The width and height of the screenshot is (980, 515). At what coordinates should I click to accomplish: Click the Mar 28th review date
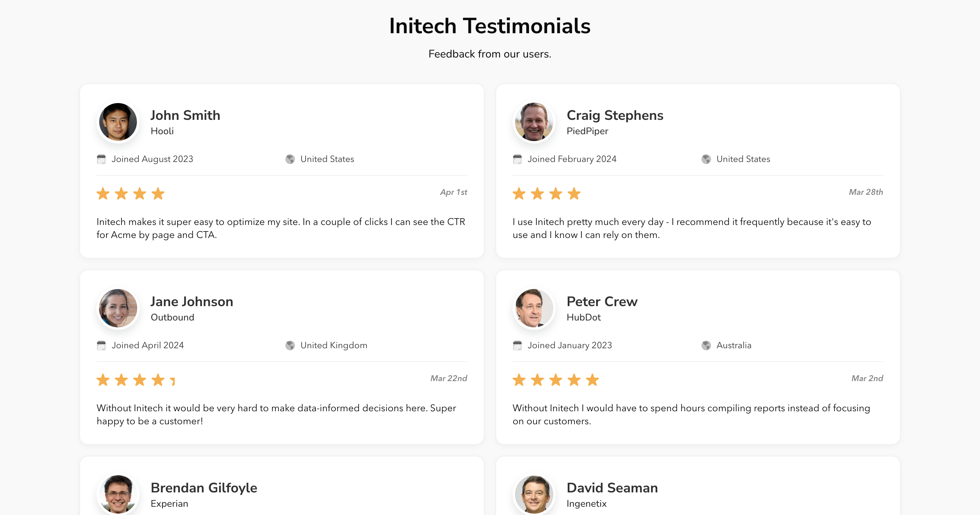point(865,192)
